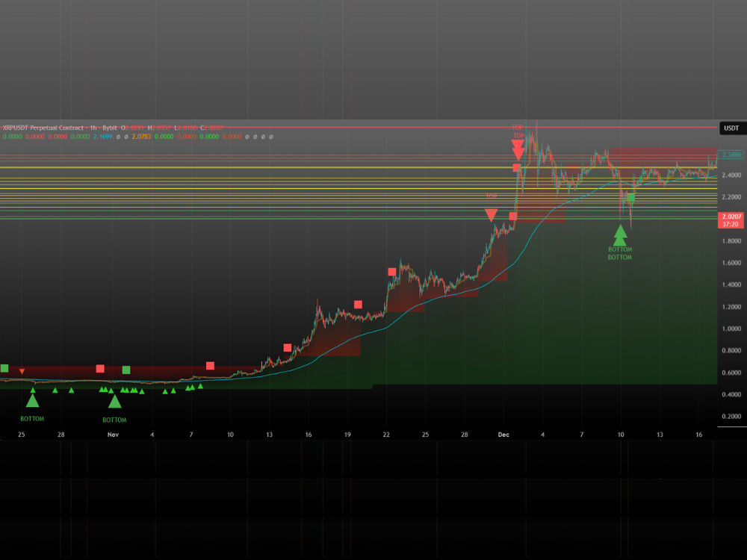Click the 0.2000 price axis label

(731, 416)
